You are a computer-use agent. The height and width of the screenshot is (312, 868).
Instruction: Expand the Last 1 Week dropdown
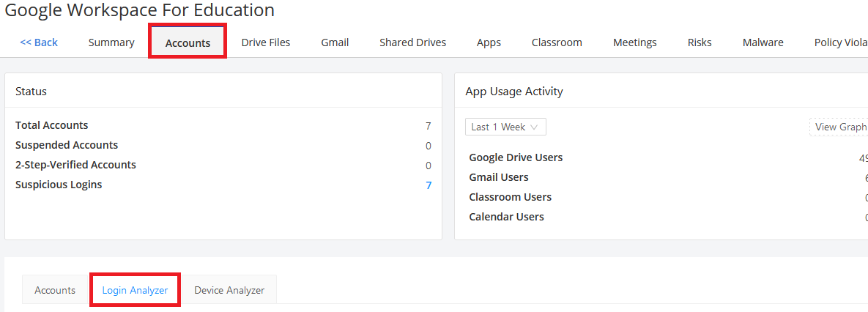point(505,127)
